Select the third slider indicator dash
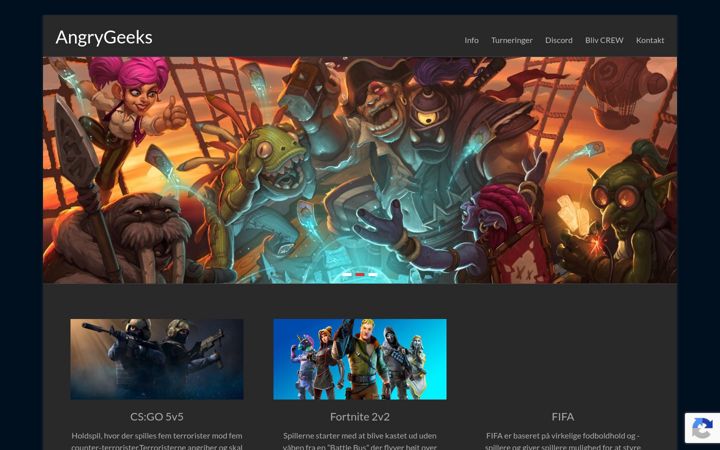Screen dimensions: 720x450 click(x=373, y=275)
